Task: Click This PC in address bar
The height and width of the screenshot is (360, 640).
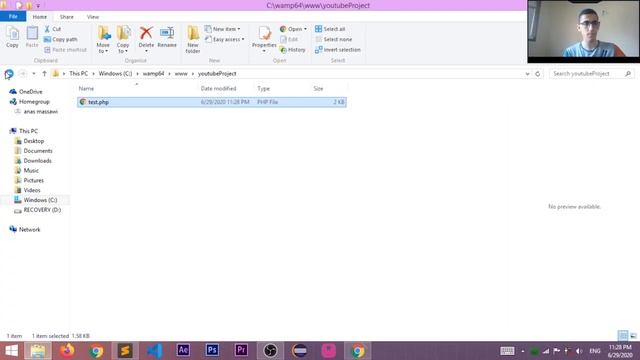Action: pos(78,74)
